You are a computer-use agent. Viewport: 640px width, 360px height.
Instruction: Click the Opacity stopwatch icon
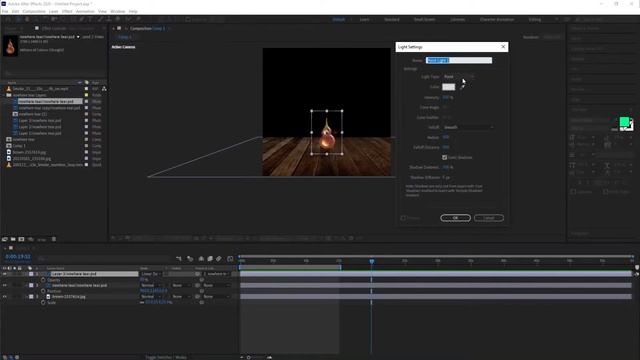[x=43, y=280]
